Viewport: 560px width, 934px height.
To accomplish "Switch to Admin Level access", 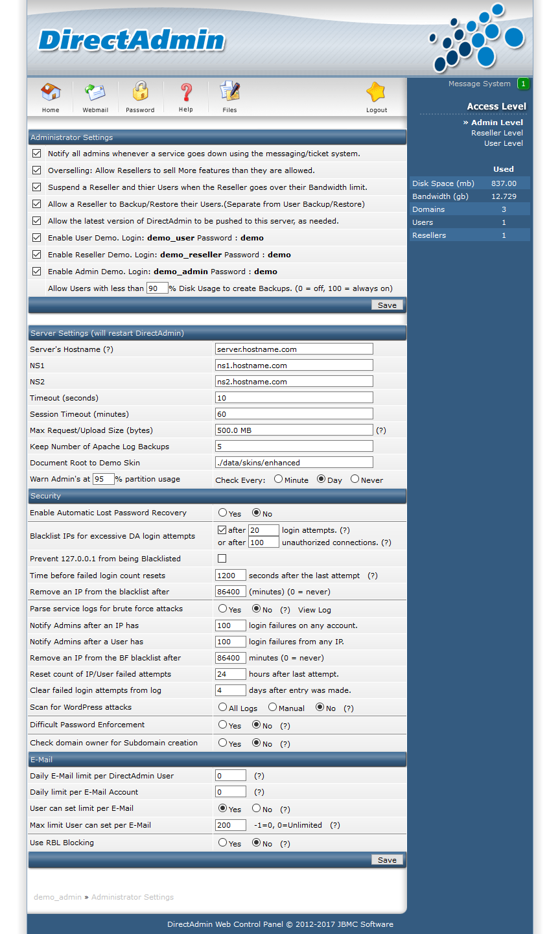I will [497, 123].
